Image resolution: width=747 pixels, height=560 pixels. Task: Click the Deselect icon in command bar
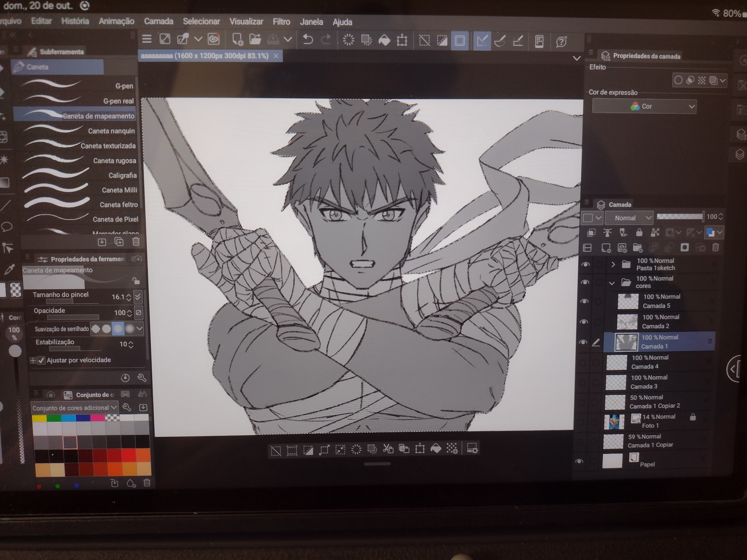tap(424, 41)
